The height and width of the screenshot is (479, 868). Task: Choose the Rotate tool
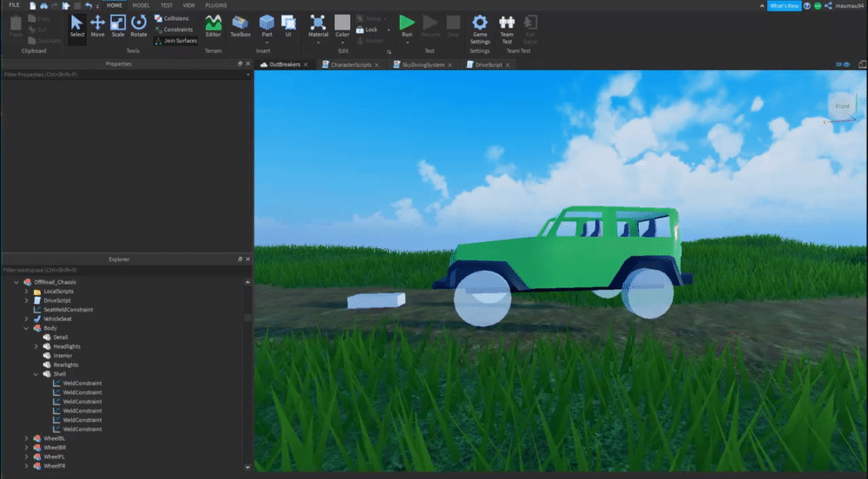point(139,25)
